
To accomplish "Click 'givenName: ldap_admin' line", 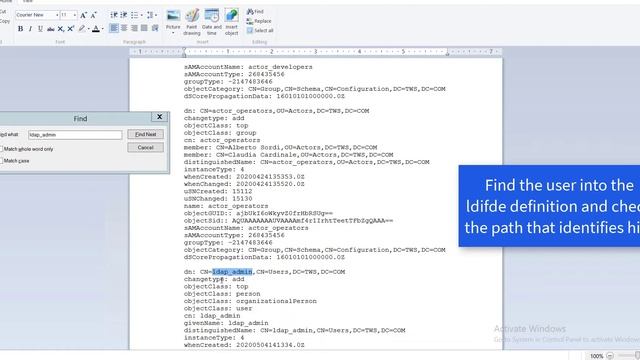I will [x=226, y=323].
